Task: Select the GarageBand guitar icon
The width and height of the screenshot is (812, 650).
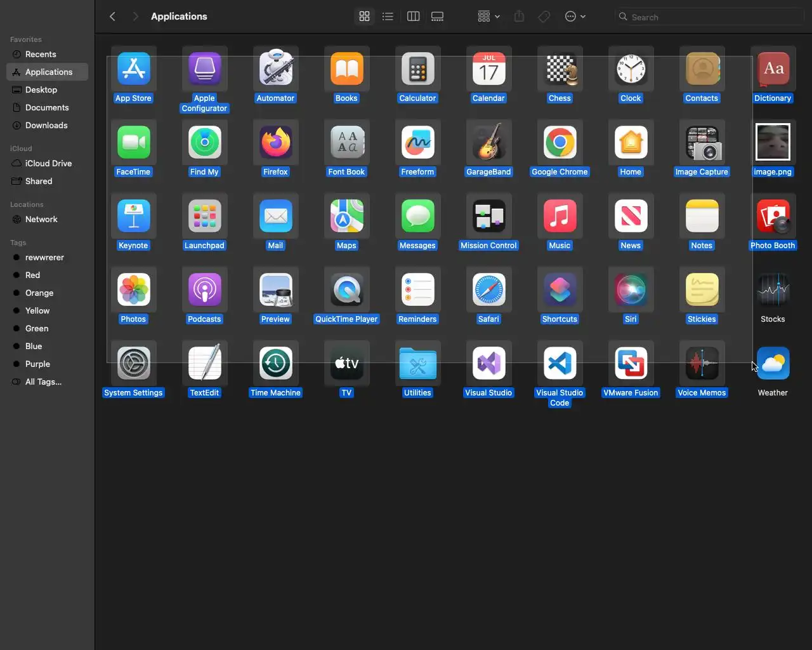Action: pos(488,142)
